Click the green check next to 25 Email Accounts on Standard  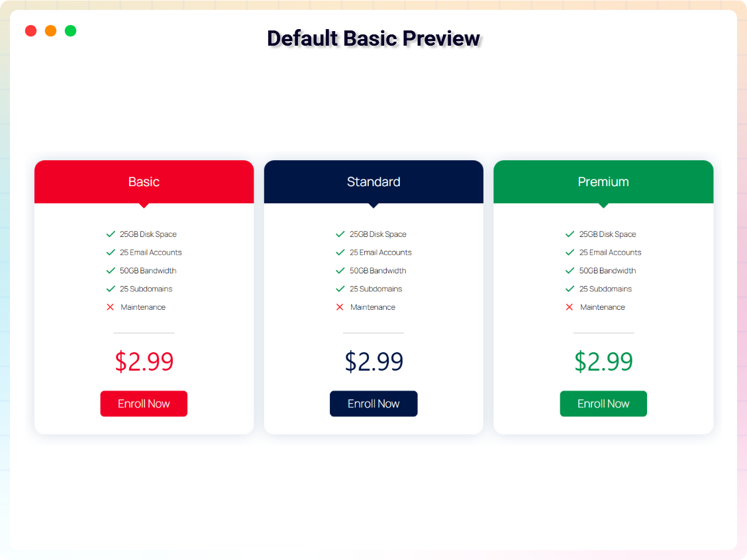point(340,252)
